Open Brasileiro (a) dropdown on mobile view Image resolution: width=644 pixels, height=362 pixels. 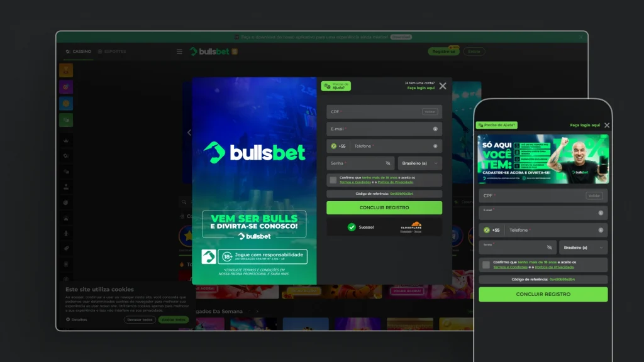pyautogui.click(x=583, y=248)
